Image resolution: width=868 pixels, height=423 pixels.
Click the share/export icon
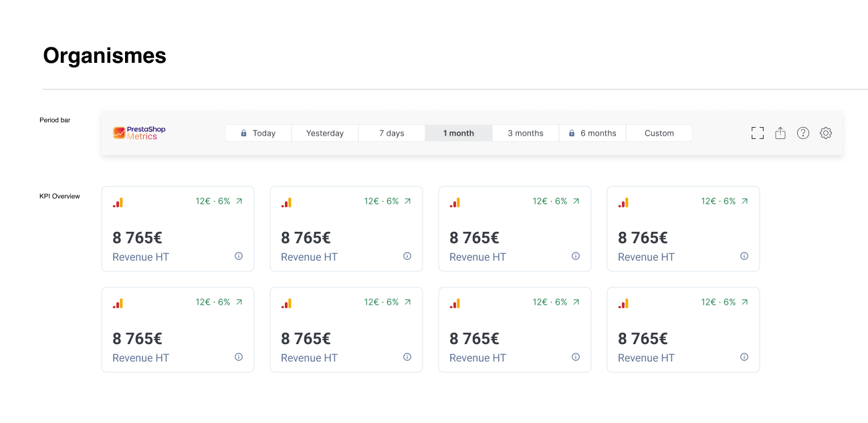(x=780, y=133)
